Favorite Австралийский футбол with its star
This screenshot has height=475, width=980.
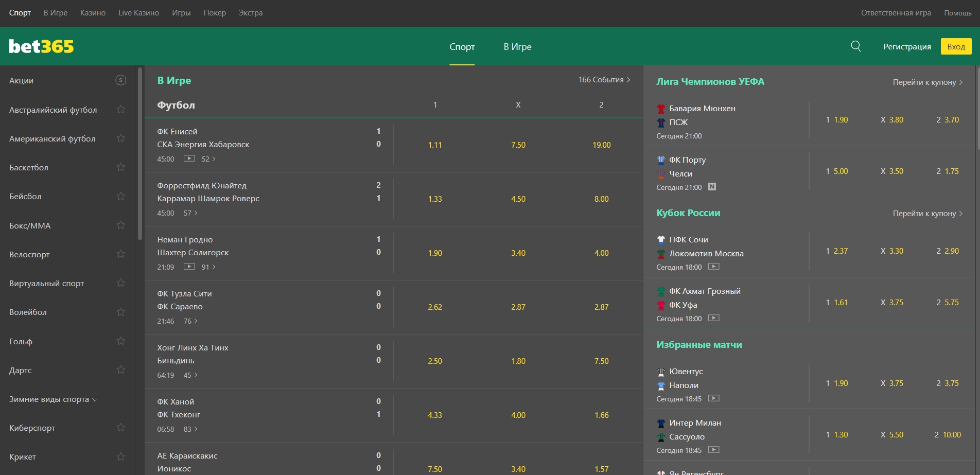(x=120, y=109)
